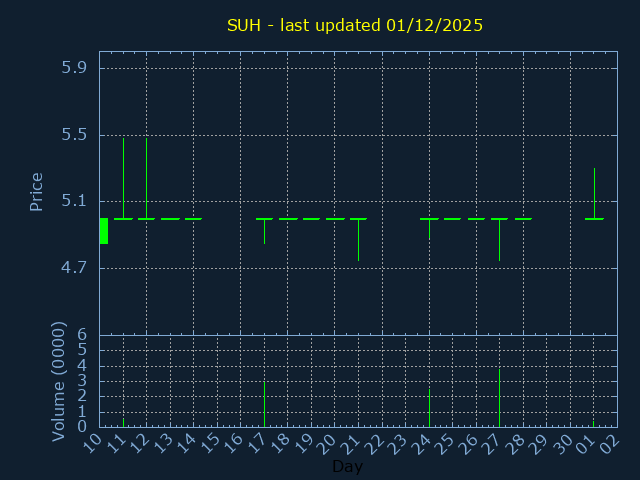Screen dimensions: 640x480
Task: Click the Volume (0000) axis label
Action: [59, 381]
